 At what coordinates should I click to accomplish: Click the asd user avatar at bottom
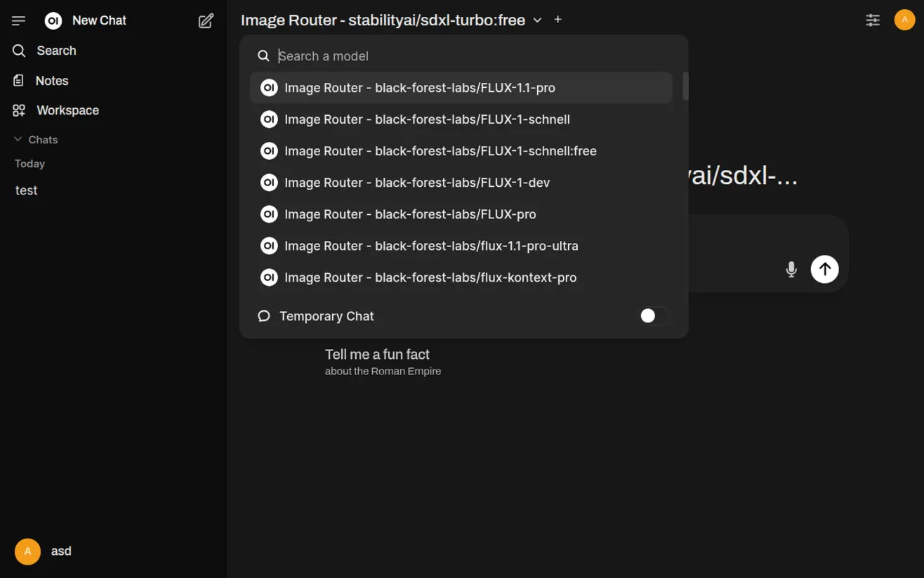click(27, 551)
